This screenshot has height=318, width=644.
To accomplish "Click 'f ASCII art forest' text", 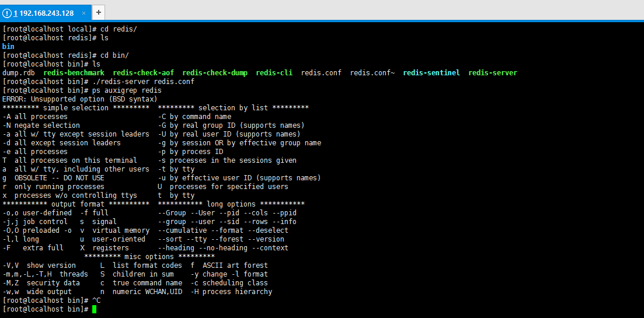I will pos(229,265).
